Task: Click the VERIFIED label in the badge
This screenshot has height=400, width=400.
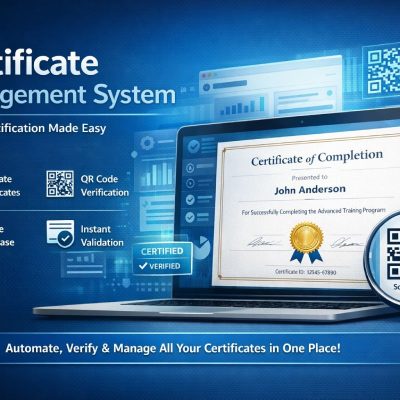Action: click(x=165, y=266)
